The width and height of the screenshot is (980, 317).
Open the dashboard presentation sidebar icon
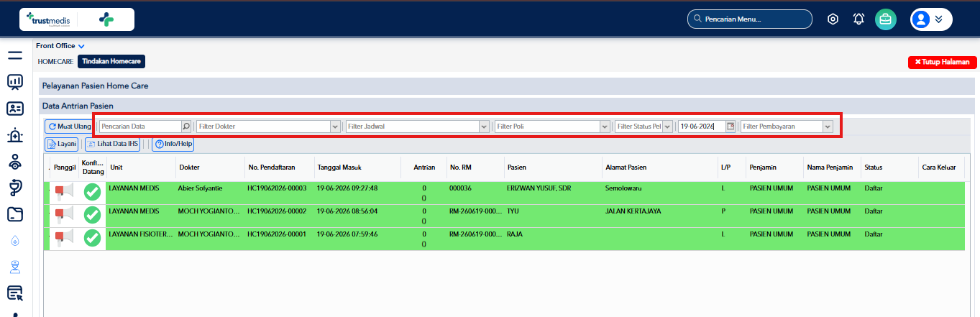pyautogui.click(x=15, y=82)
